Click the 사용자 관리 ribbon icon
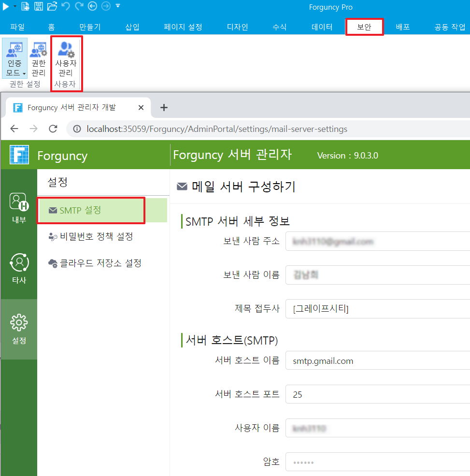 [x=66, y=58]
